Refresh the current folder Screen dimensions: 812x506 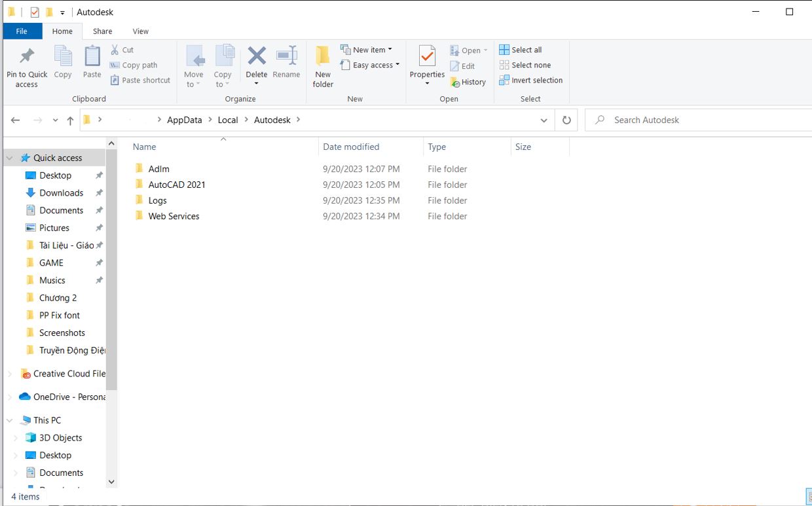click(566, 120)
